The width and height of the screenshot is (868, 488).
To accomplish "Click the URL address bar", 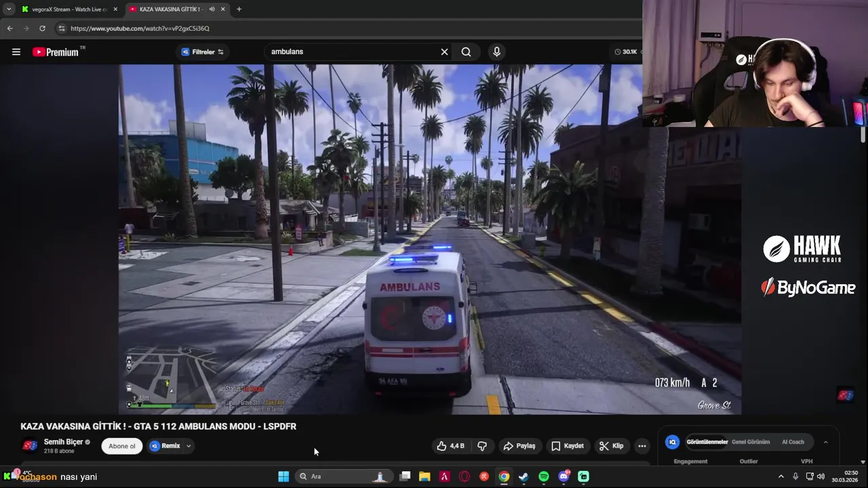I will point(346,28).
